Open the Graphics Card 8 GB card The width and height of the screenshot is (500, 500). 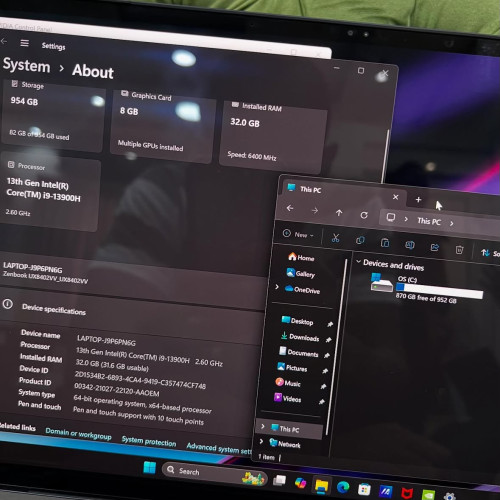pos(162,126)
